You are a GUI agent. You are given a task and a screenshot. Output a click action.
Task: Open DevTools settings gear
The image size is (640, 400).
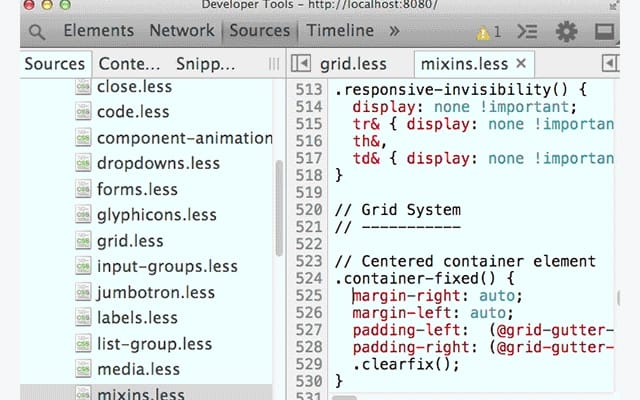[x=567, y=31]
